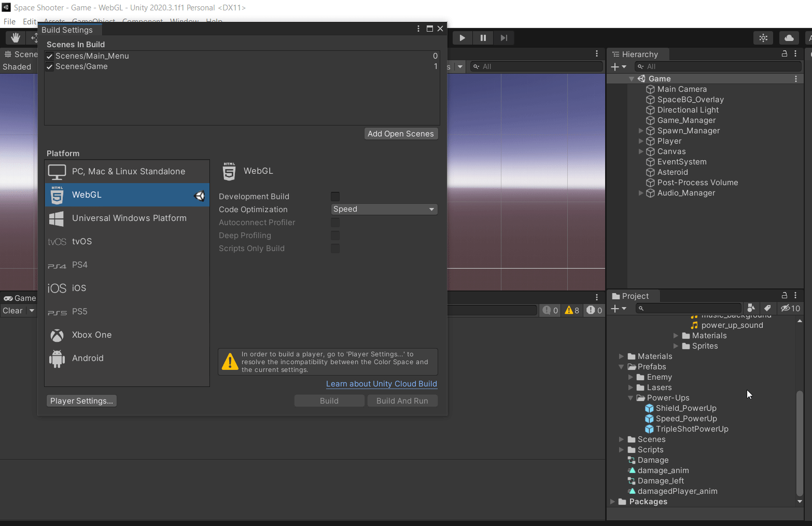Click WebGL HTML5 icon in the platform list
Screen dimensions: 812x526
[57, 195]
